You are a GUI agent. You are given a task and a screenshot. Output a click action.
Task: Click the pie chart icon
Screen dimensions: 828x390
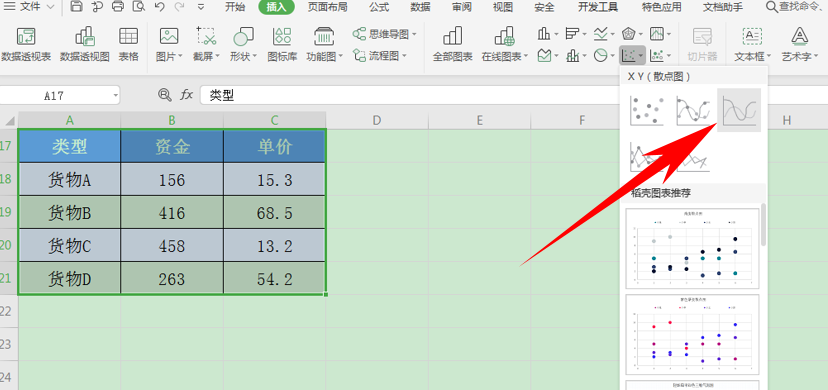coord(600,55)
